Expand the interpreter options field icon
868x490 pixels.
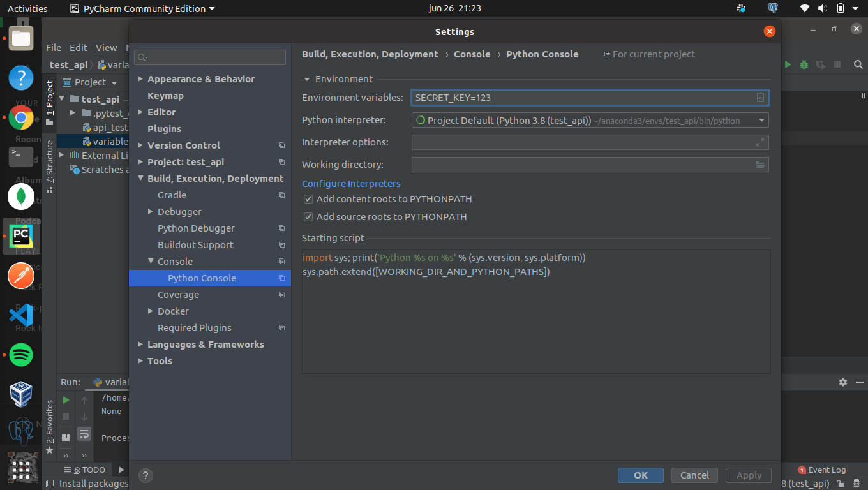pos(760,142)
